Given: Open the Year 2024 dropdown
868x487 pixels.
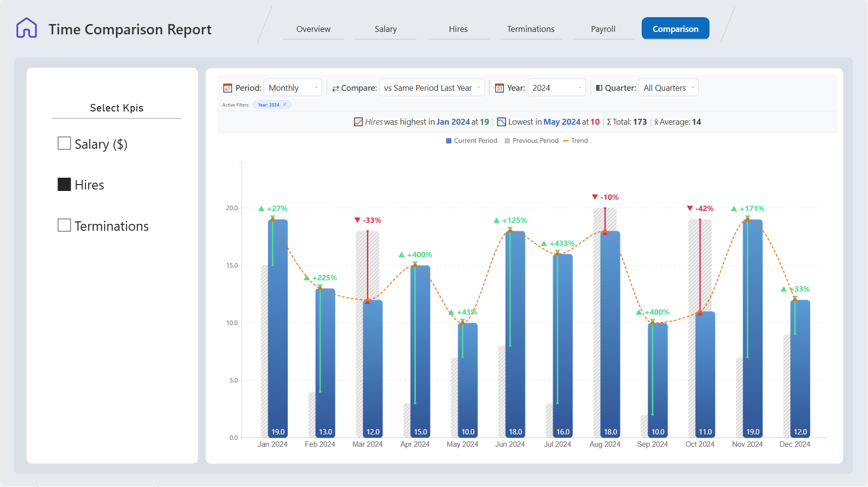Looking at the screenshot, I should point(556,88).
